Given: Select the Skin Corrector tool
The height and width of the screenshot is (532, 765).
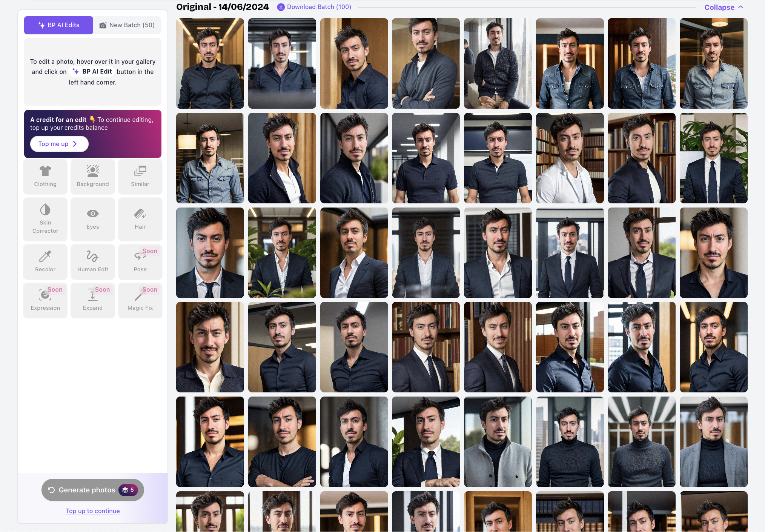Looking at the screenshot, I should pos(45,219).
